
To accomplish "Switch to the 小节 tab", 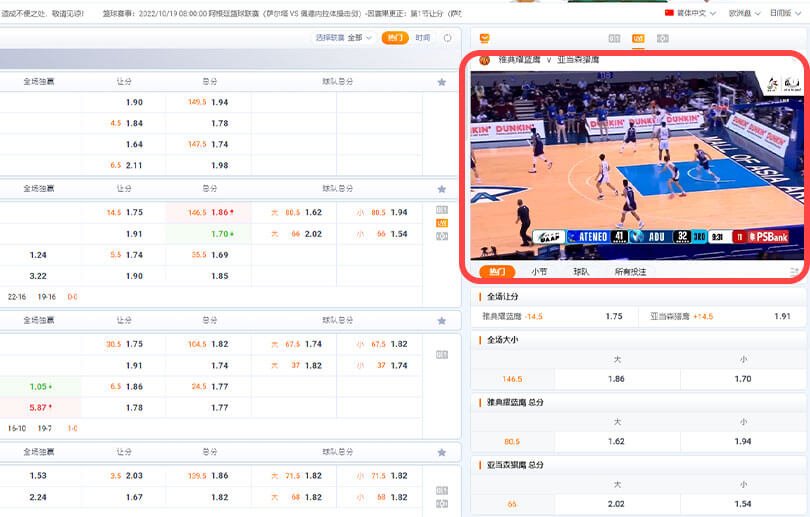I will point(539,271).
